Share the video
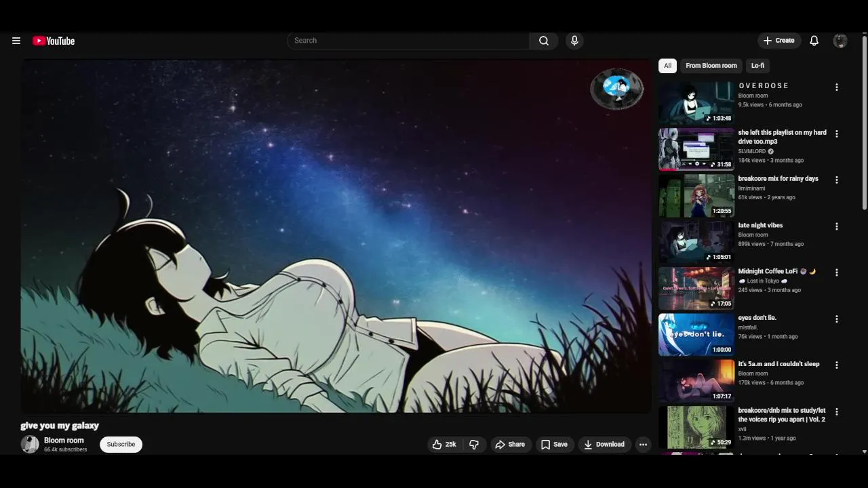Screen dimensions: 868x488 (510, 445)
